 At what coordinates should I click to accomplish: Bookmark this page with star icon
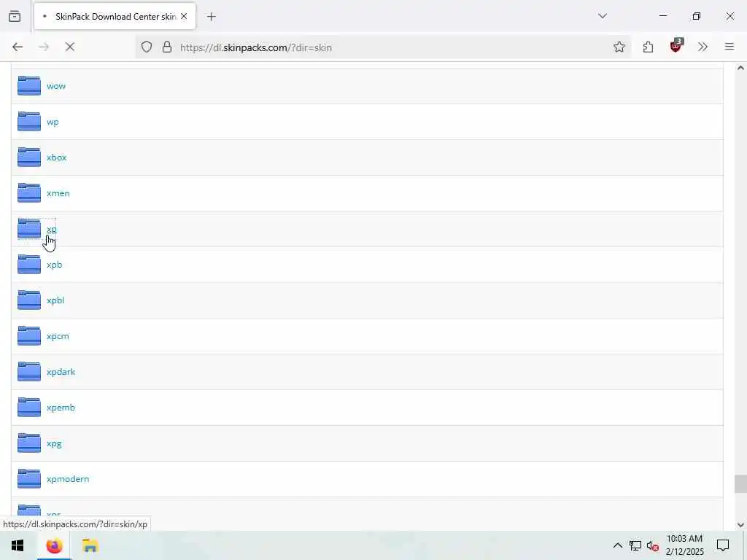point(619,47)
